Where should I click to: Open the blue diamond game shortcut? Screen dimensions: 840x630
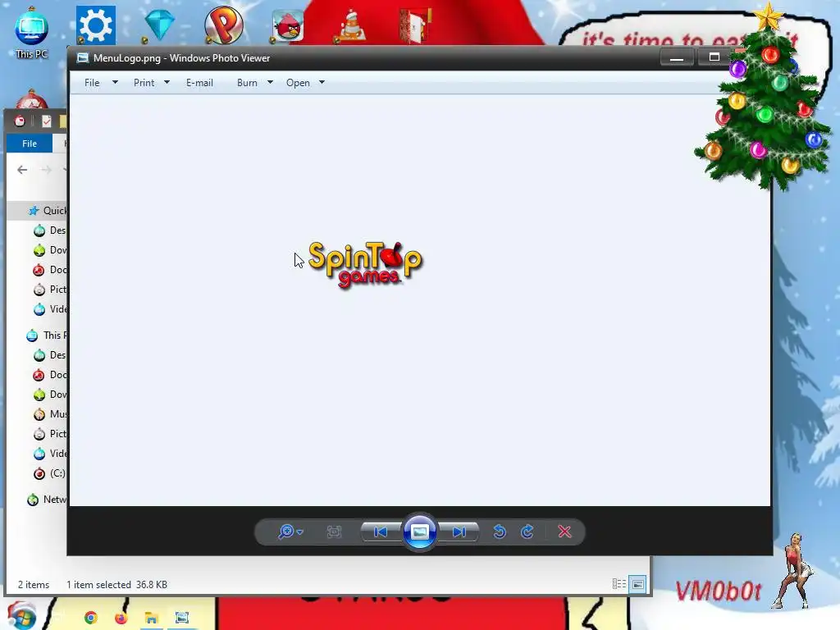pos(159,25)
